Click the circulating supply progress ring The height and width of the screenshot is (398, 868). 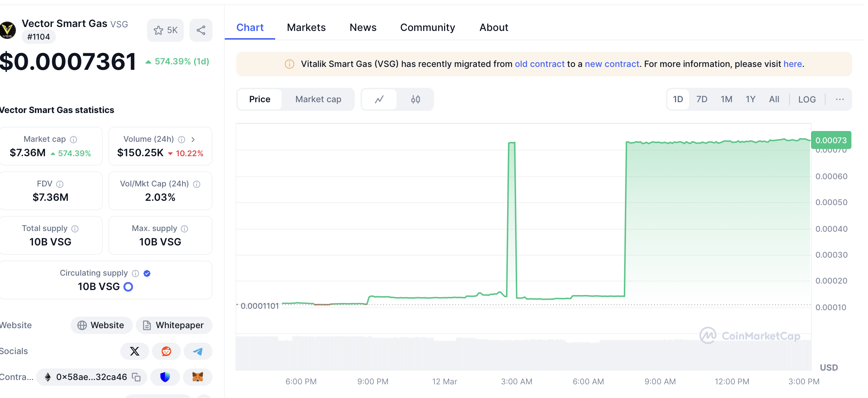point(128,287)
